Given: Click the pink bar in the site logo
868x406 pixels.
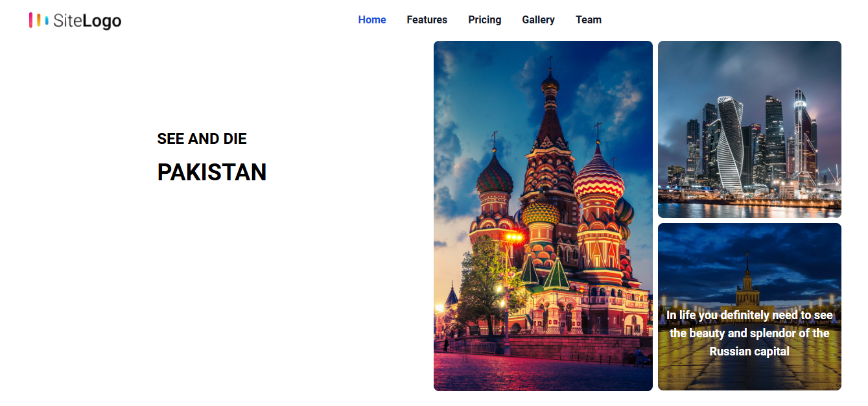Looking at the screenshot, I should click(x=31, y=20).
